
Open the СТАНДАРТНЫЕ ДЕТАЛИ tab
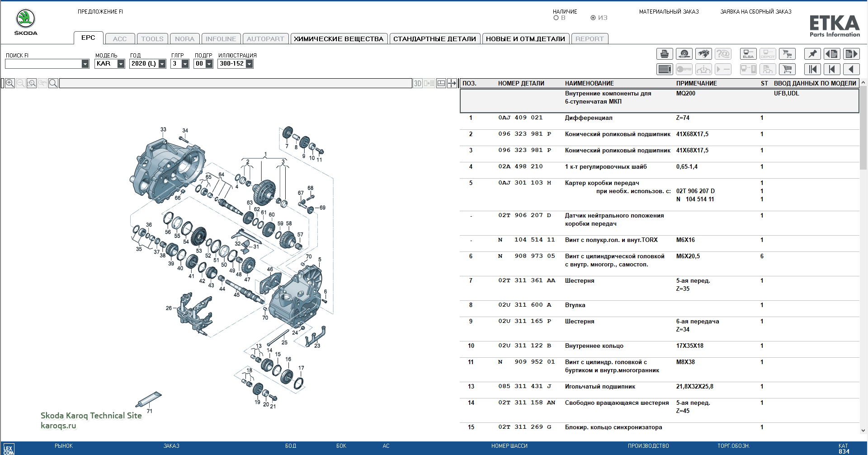(434, 39)
